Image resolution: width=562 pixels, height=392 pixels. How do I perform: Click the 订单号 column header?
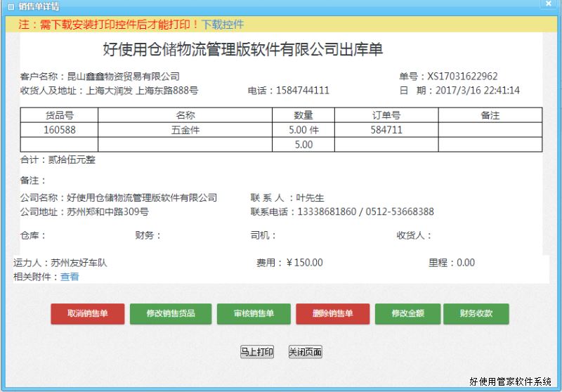pos(386,115)
